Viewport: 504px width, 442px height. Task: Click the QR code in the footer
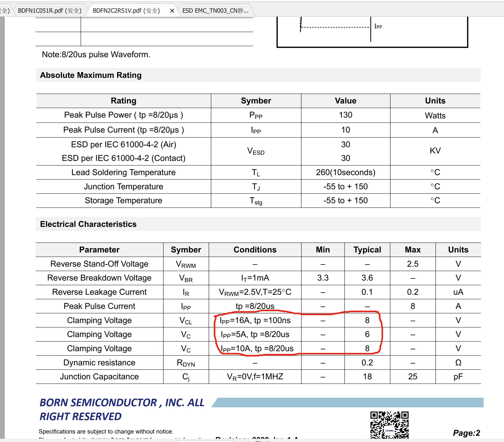[x=389, y=425]
